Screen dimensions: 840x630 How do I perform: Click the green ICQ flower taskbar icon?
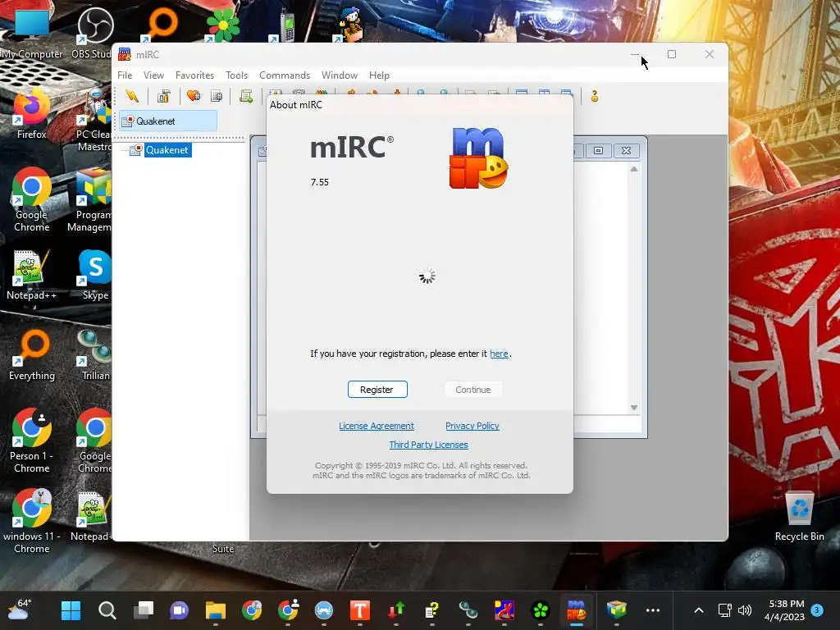(x=541, y=610)
